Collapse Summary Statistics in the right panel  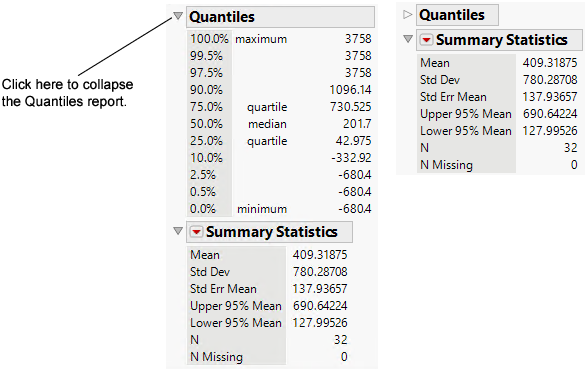tap(408, 39)
